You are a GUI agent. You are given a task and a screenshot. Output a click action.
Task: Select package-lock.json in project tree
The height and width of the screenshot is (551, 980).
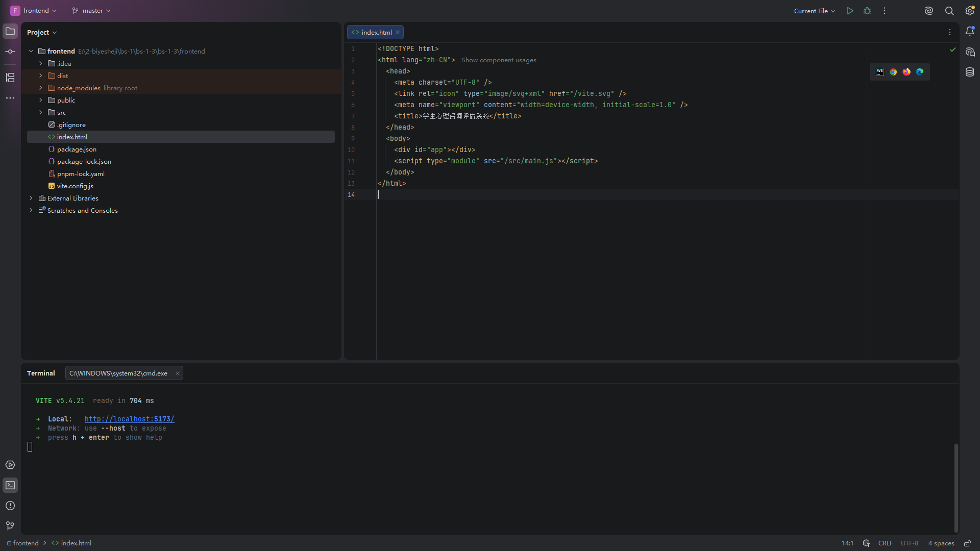pyautogui.click(x=181, y=161)
